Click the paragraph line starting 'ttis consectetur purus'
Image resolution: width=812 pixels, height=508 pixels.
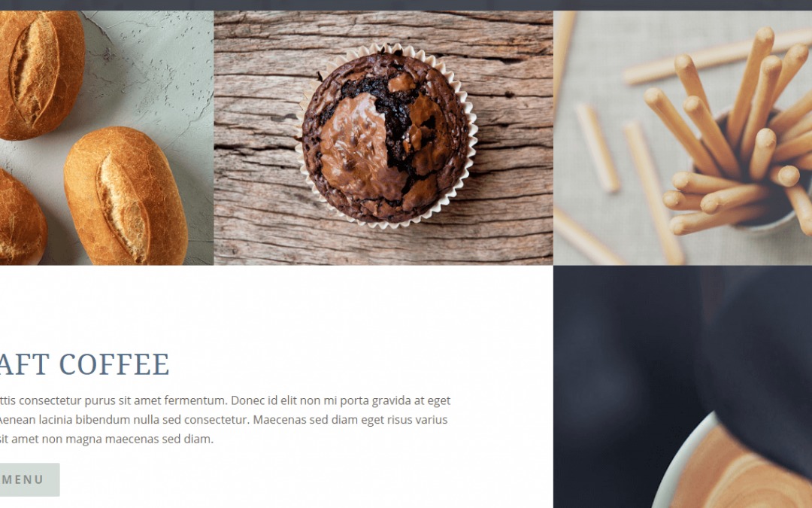click(x=225, y=400)
